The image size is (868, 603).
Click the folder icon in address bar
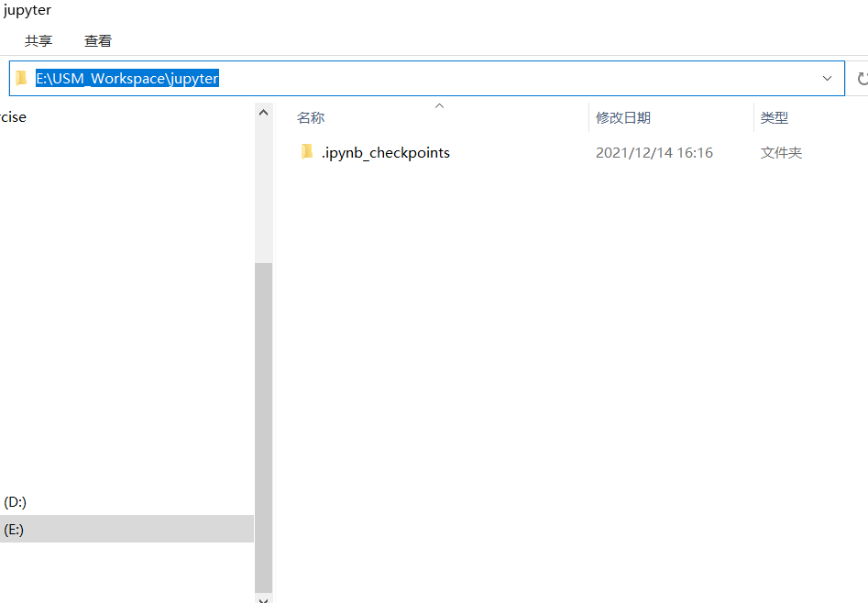(21, 78)
